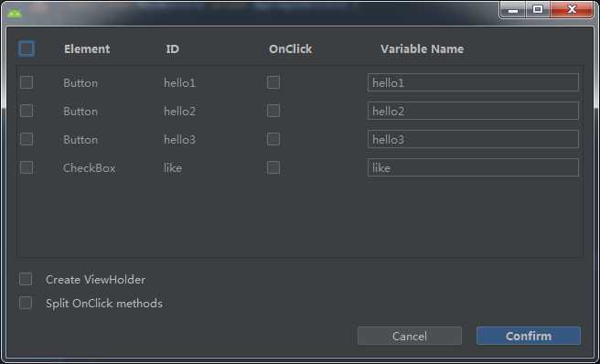Image resolution: width=600 pixels, height=364 pixels.
Task: Close the dialog with the X button
Action: click(572, 9)
